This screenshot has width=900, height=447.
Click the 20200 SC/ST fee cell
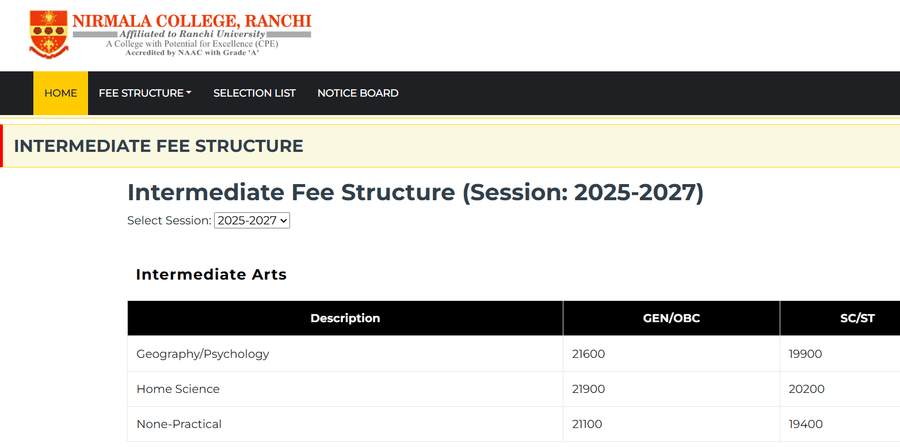point(806,389)
